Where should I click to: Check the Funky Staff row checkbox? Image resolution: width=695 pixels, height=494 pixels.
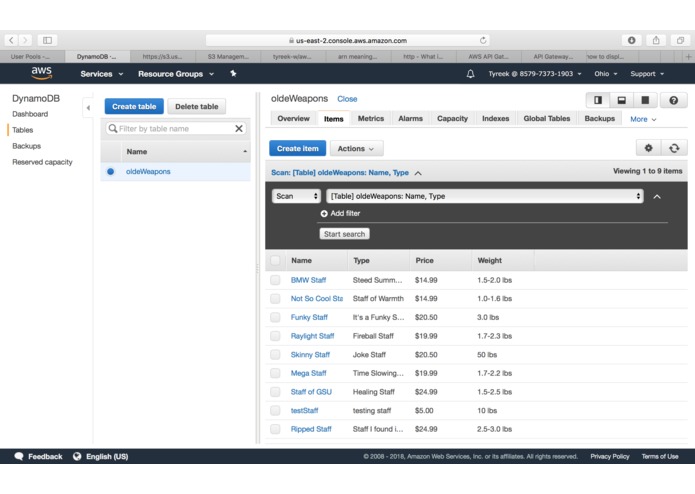pyautogui.click(x=275, y=317)
